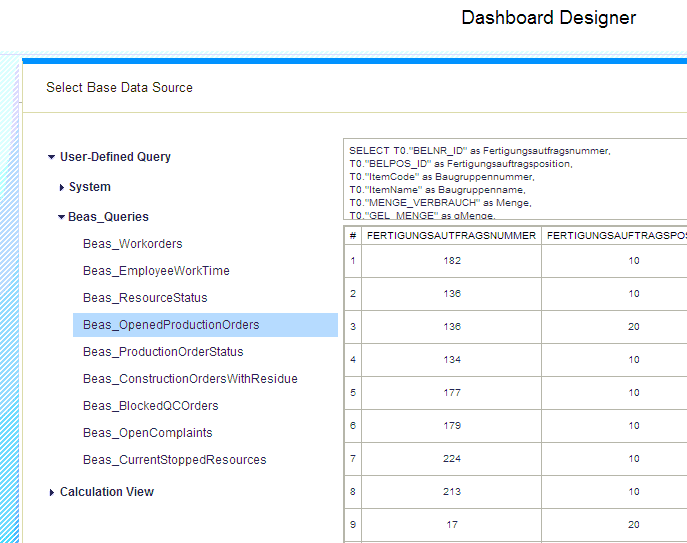This screenshot has width=687, height=543.
Task: Expand the System folder arrow
Action: [62, 187]
